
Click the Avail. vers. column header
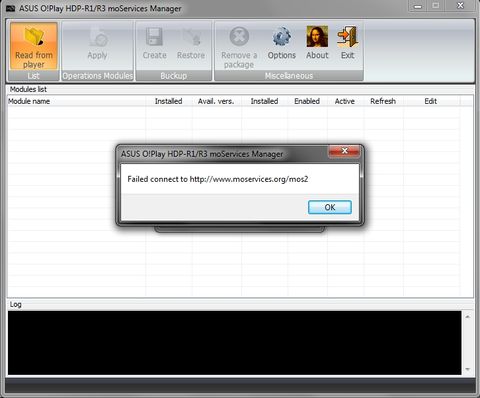[216, 101]
